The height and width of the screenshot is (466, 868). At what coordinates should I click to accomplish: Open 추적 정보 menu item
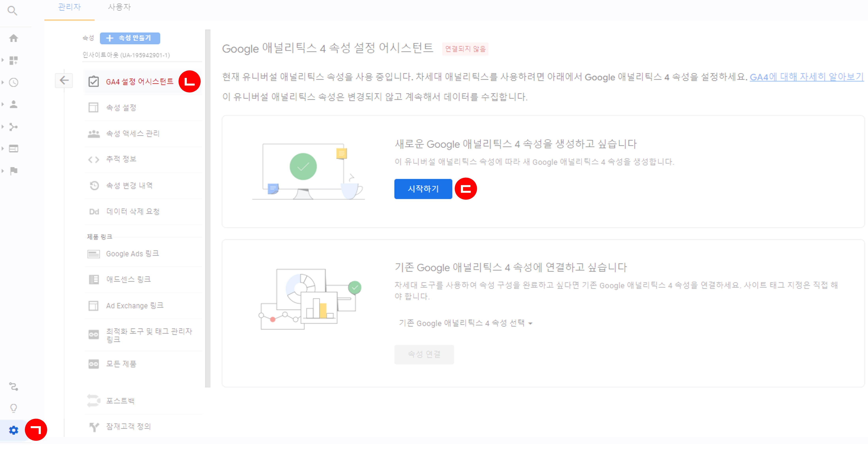pos(143,159)
